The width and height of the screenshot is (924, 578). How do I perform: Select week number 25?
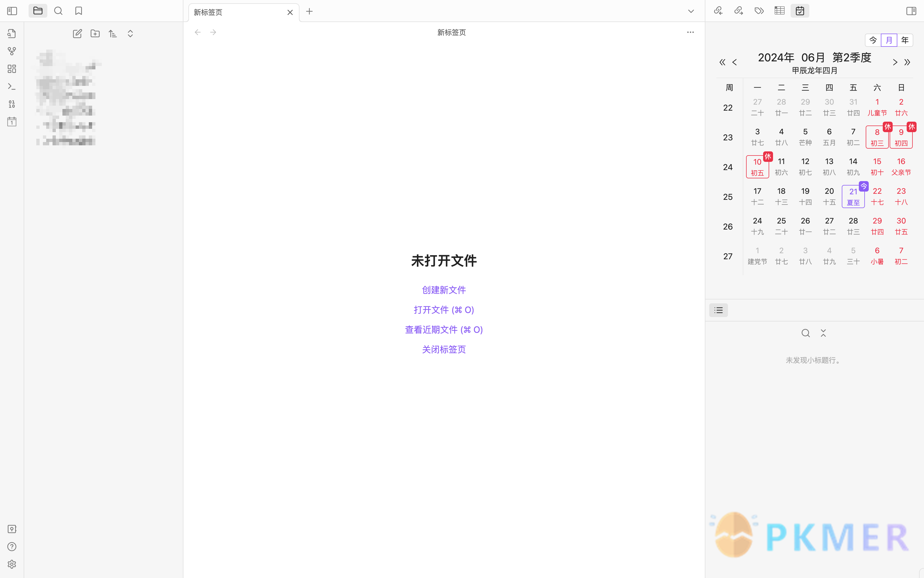pos(728,197)
